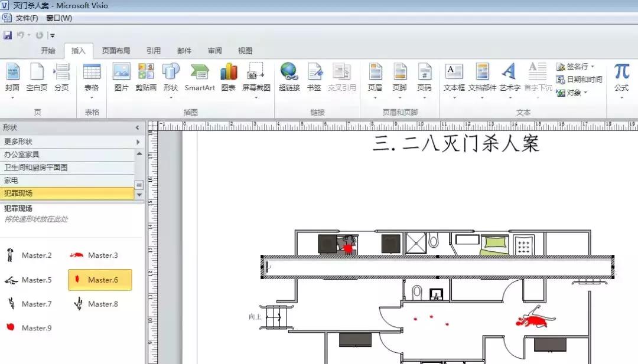This screenshot has height=364, width=638.
Task: Insert a 图片 (picture)
Action: click(x=121, y=77)
